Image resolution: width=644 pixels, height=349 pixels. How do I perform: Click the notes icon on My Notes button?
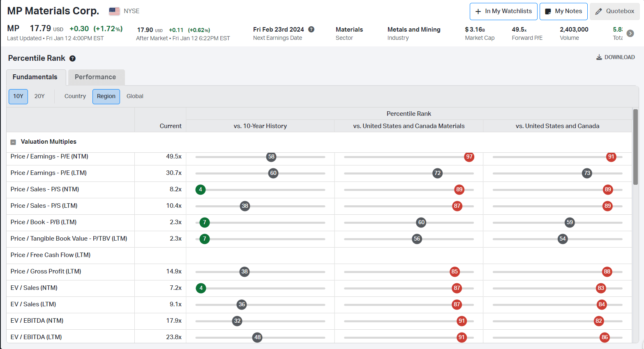[x=548, y=11]
